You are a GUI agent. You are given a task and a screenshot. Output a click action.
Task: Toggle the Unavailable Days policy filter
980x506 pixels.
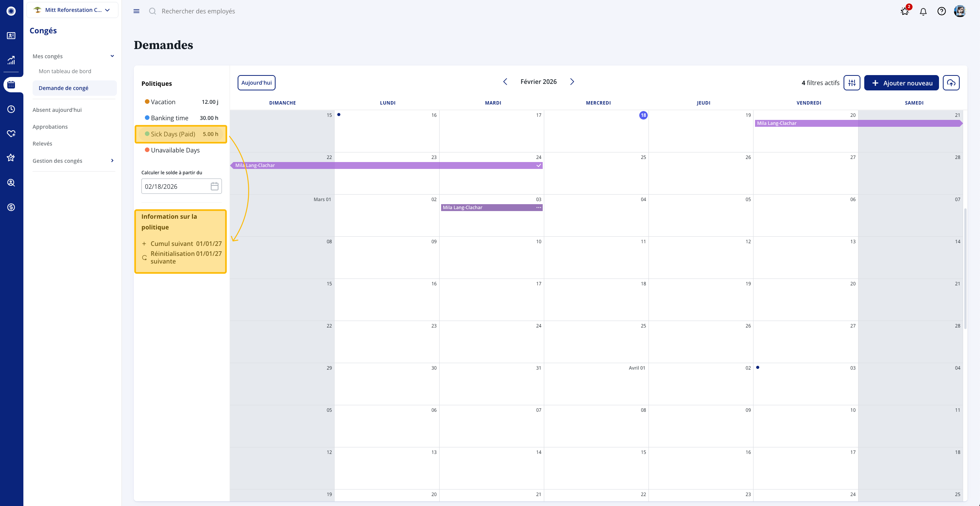point(175,150)
